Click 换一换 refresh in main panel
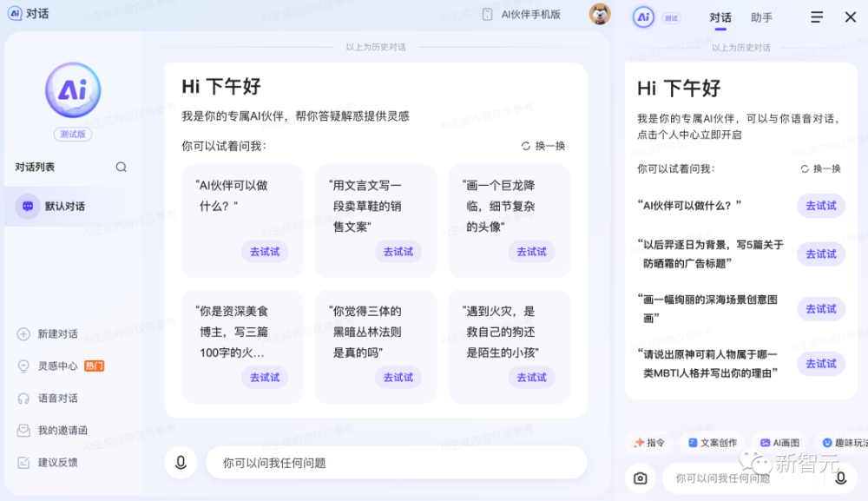The height and width of the screenshot is (501, 868). click(x=543, y=146)
